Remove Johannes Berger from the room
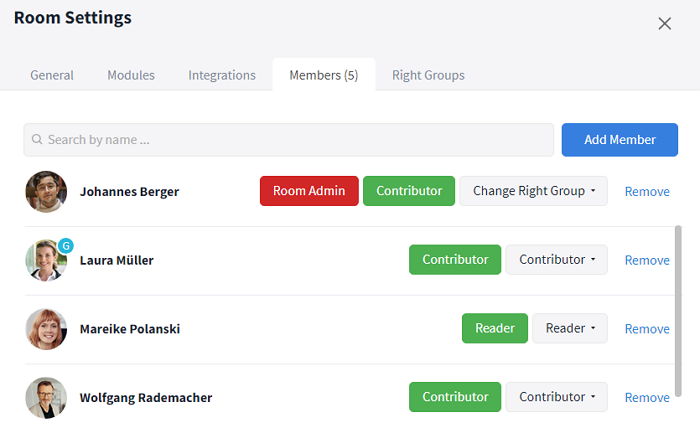 pyautogui.click(x=647, y=192)
